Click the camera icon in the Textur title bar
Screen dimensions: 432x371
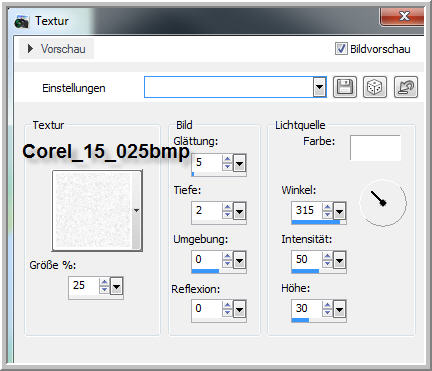[x=22, y=22]
